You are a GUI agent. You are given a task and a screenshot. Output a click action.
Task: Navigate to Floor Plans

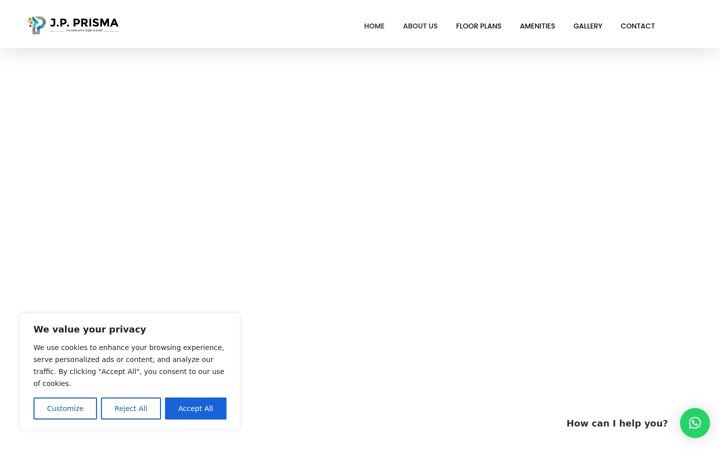tap(478, 26)
